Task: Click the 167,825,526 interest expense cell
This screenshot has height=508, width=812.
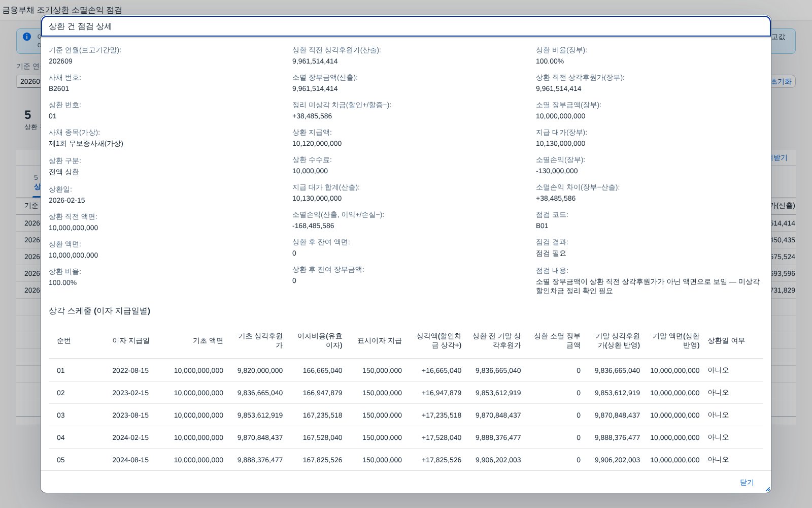Action: 322,460
